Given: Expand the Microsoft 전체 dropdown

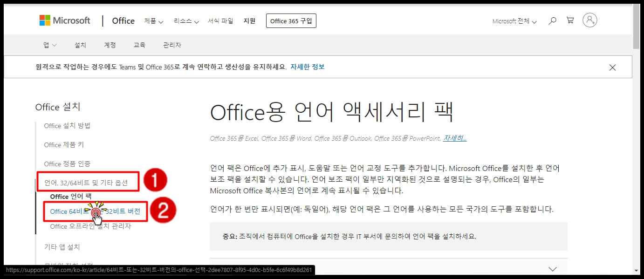Looking at the screenshot, I should 514,21.
